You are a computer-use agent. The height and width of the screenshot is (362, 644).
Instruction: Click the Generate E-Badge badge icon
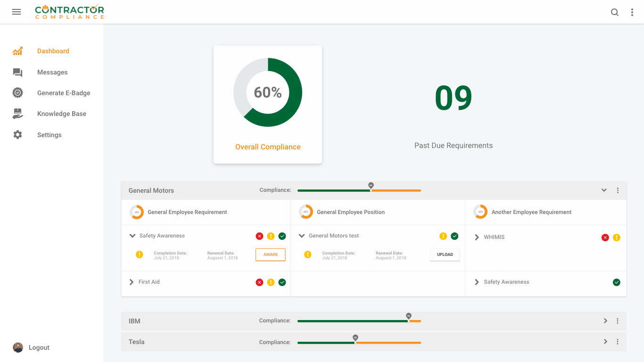pyautogui.click(x=17, y=93)
